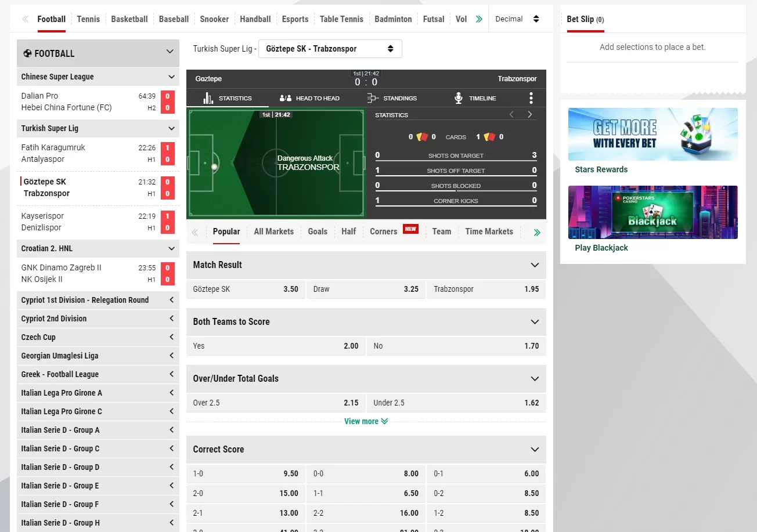This screenshot has height=532, width=757.
Task: Switch to Basketball sport tab
Action: coord(129,19)
